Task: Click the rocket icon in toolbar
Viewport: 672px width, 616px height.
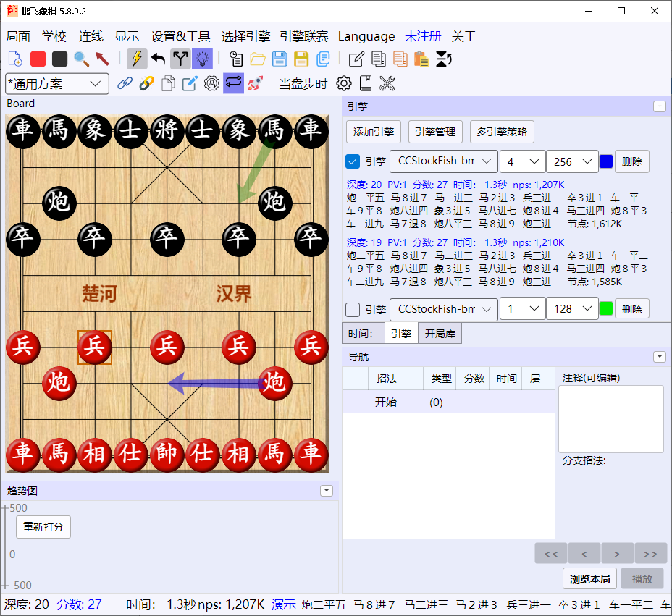Action: coord(255,83)
